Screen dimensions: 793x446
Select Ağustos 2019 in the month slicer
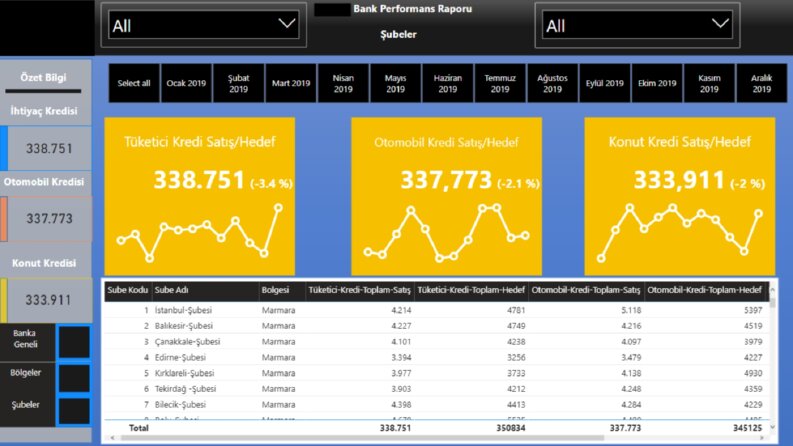[x=552, y=83]
